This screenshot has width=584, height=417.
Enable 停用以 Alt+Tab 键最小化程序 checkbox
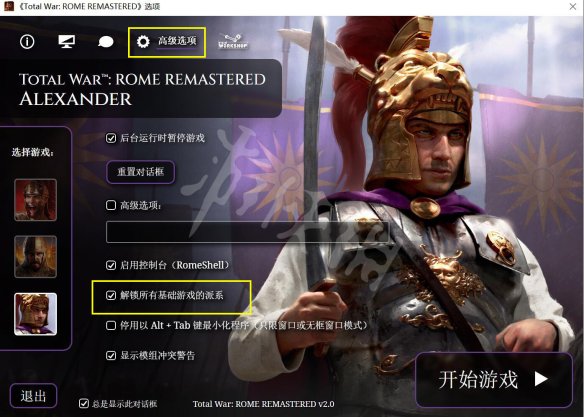tap(111, 325)
